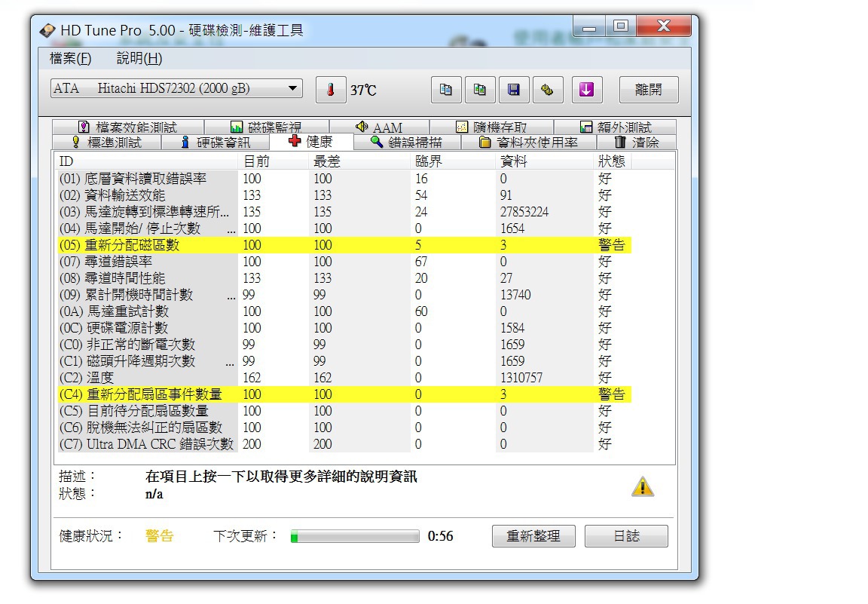Open options with the tools icon
The width and height of the screenshot is (868, 604).
(548, 90)
